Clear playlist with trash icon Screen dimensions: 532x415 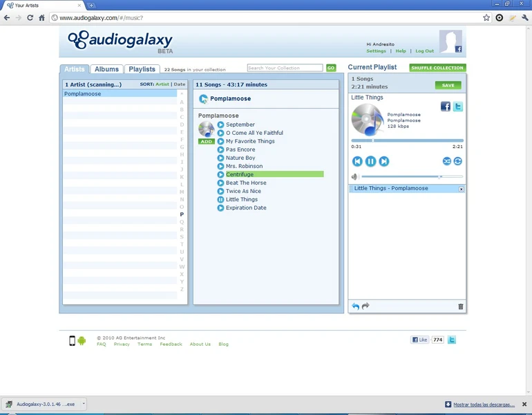click(461, 306)
